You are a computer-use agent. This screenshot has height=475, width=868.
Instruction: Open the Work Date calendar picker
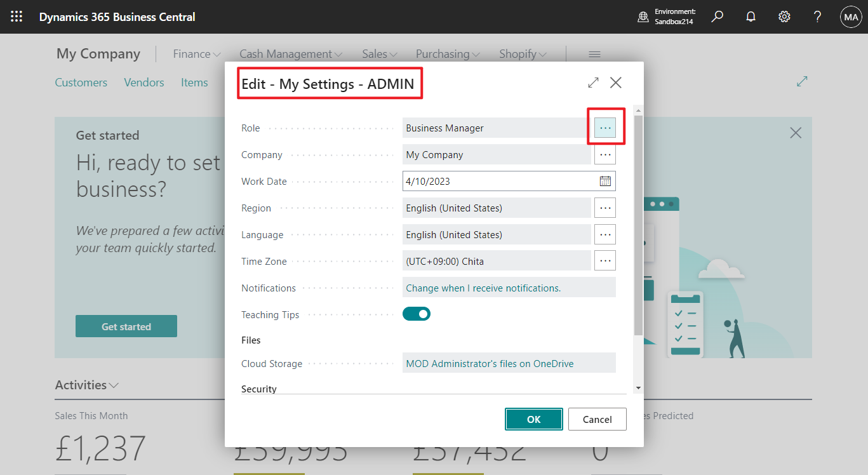point(604,181)
